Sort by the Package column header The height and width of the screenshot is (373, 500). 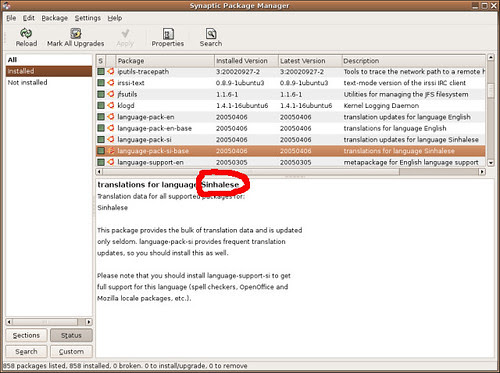click(x=165, y=61)
